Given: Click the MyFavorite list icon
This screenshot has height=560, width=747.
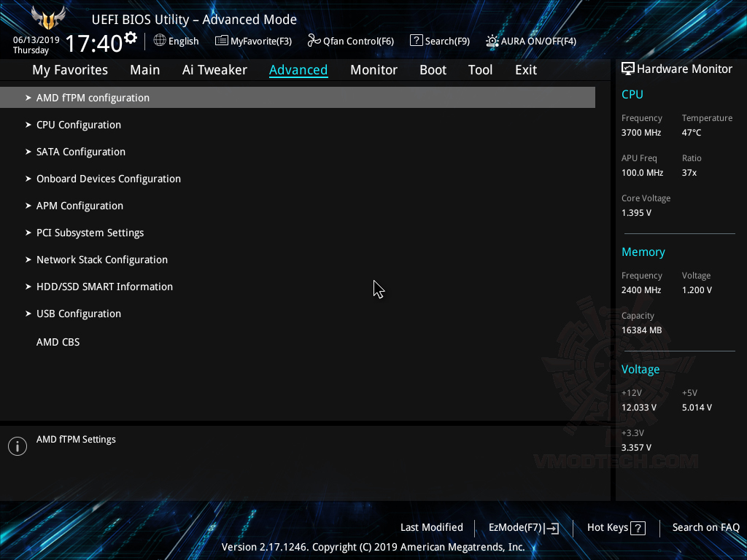Looking at the screenshot, I should pyautogui.click(x=221, y=41).
